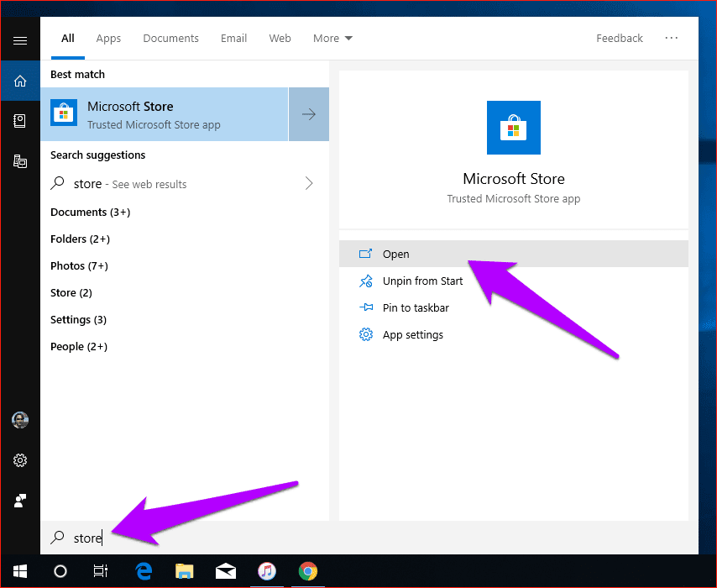Show Documents (3+) results

click(x=90, y=213)
